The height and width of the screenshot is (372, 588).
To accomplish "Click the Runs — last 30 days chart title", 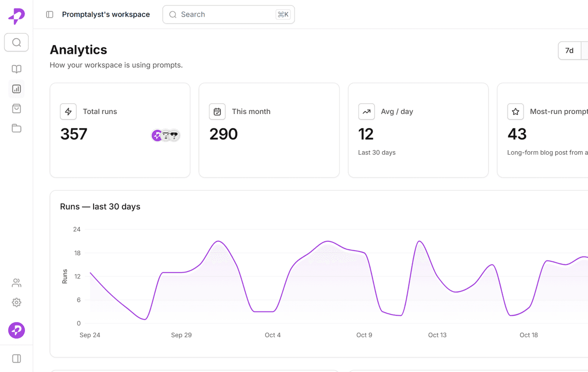I will 100,207.
